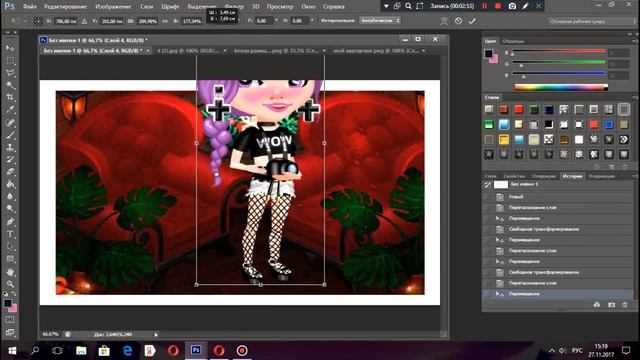Swap foreground and background colors
This screenshot has width=640, height=360.
pyautogui.click(x=13, y=294)
